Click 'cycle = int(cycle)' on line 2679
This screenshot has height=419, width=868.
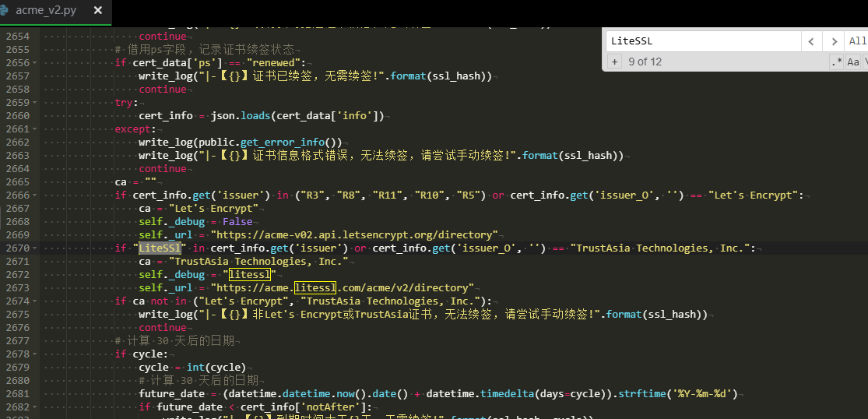tap(192, 368)
